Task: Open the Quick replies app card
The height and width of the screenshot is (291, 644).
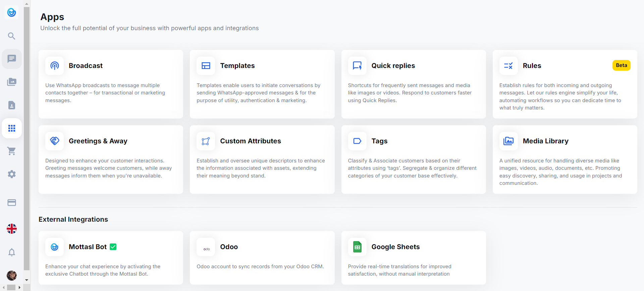Action: (x=413, y=84)
